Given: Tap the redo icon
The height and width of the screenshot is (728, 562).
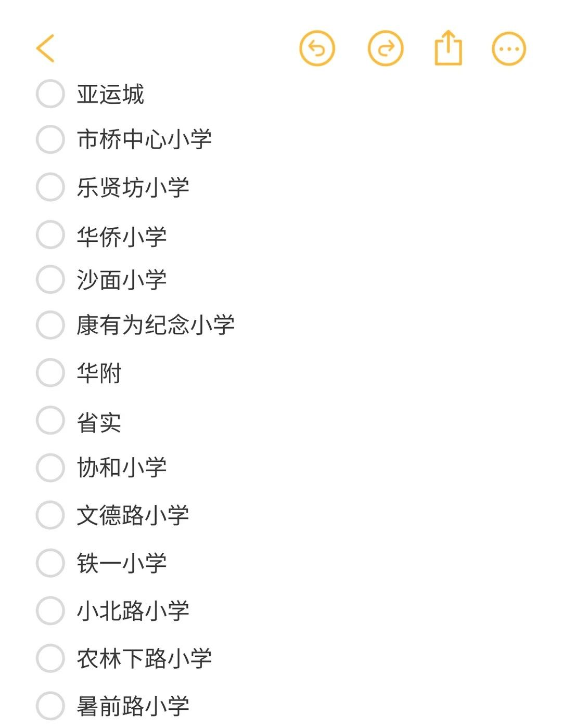Looking at the screenshot, I should tap(386, 48).
